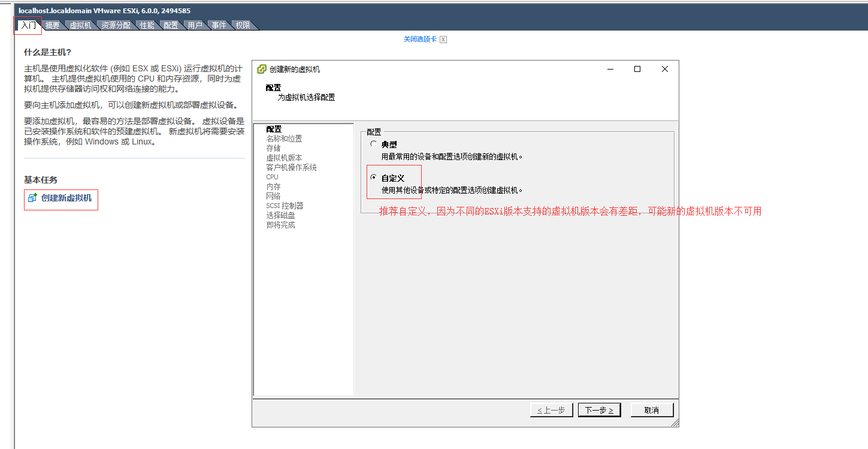The image size is (868, 449).
Task: Switch to the 摘要 tab
Action: click(52, 25)
